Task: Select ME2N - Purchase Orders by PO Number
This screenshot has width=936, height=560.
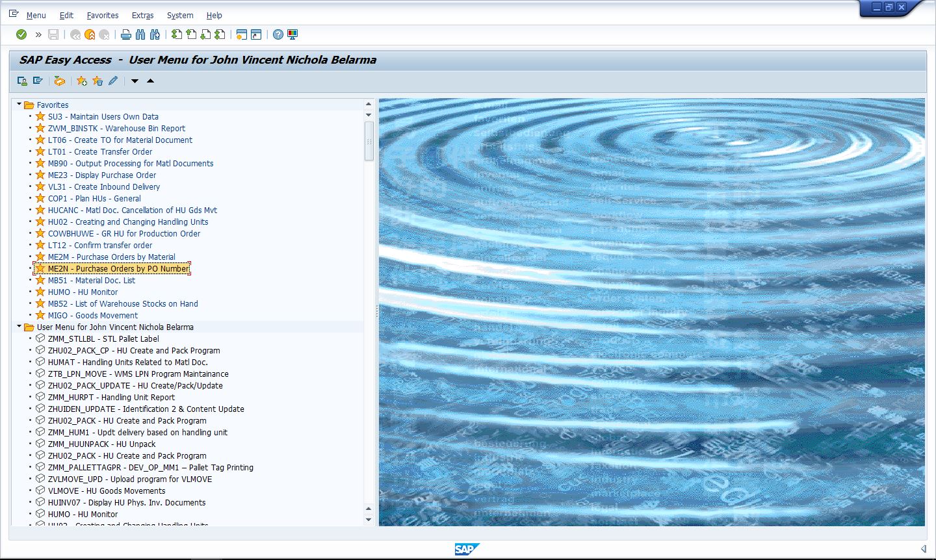Action: pyautogui.click(x=118, y=269)
